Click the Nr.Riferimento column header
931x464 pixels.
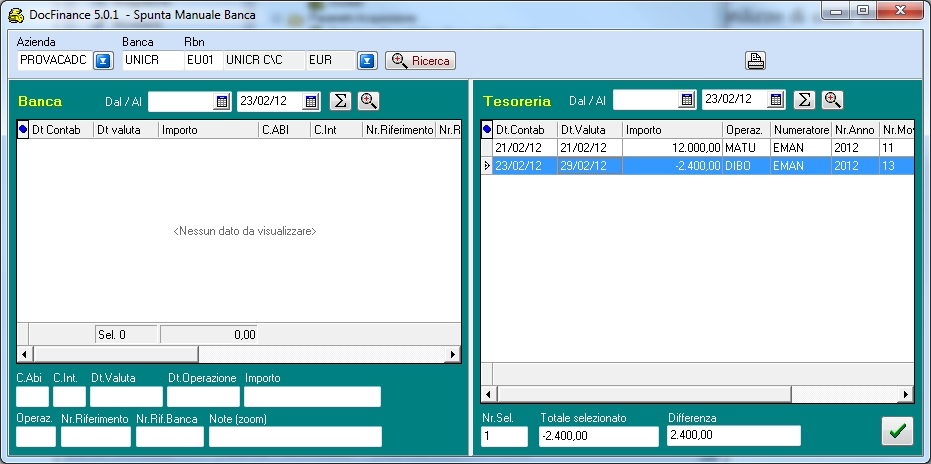coord(399,130)
